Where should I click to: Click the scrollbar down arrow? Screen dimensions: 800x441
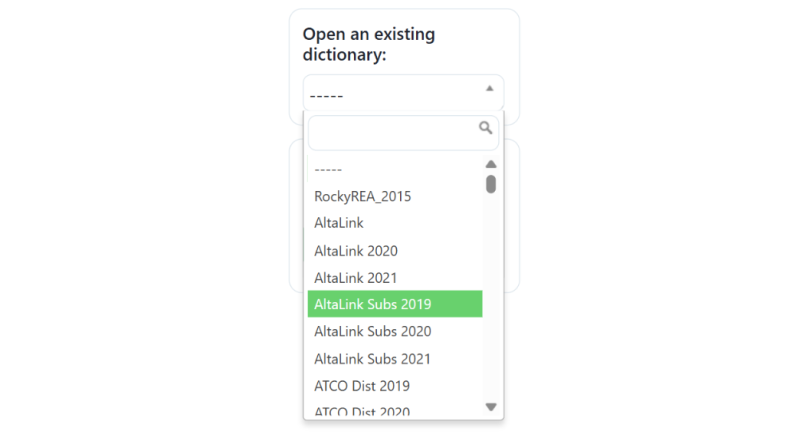491,407
